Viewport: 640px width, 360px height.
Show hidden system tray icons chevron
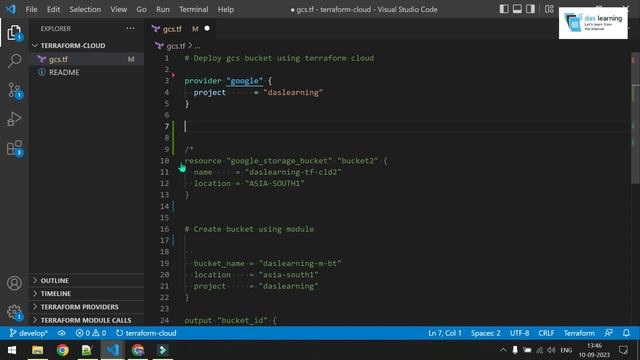tap(503, 350)
